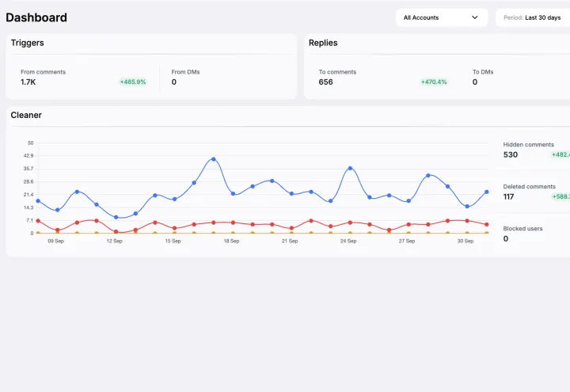This screenshot has height=392, width=570.
Task: Click the 1.7K triggers value
Action: pos(28,82)
